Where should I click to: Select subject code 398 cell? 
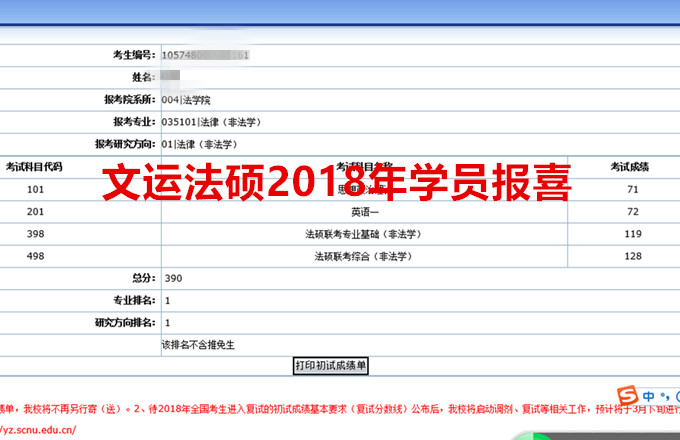click(35, 234)
